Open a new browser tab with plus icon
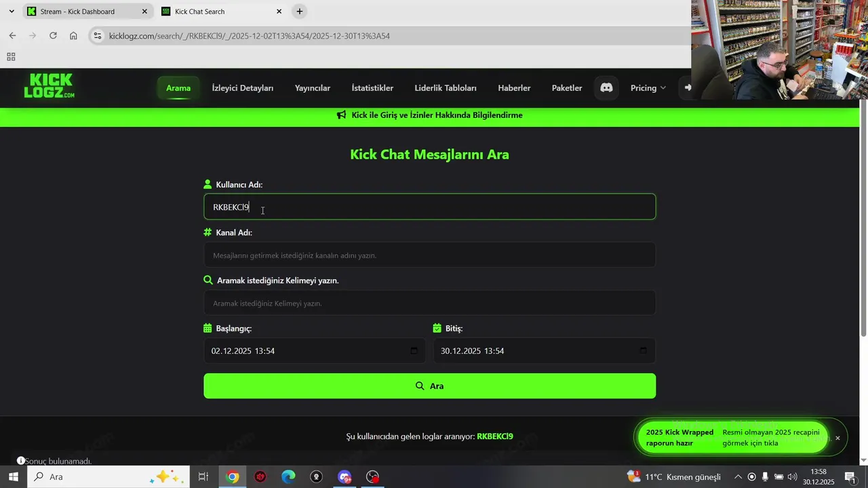The image size is (868, 488). click(x=300, y=12)
